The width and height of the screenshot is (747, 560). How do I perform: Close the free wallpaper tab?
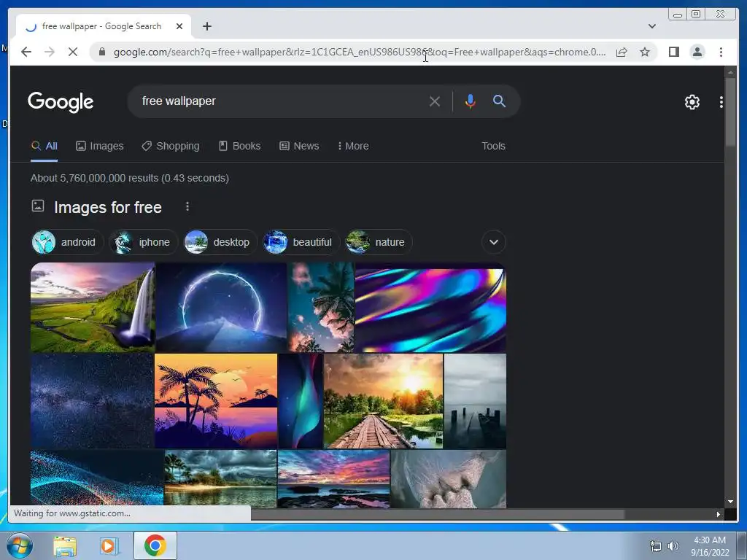179,26
